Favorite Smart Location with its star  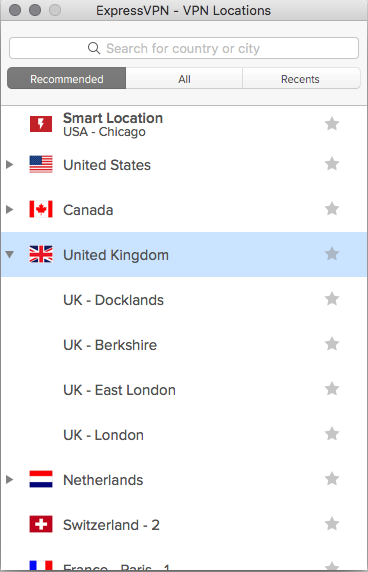pos(332,124)
